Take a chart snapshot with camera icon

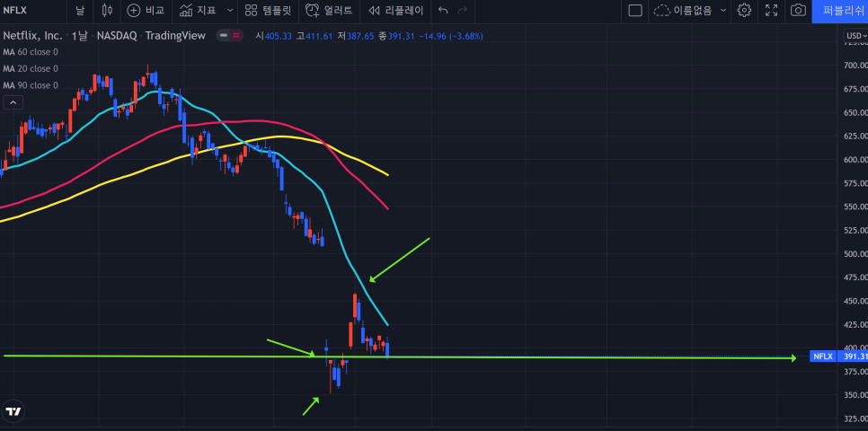point(798,10)
